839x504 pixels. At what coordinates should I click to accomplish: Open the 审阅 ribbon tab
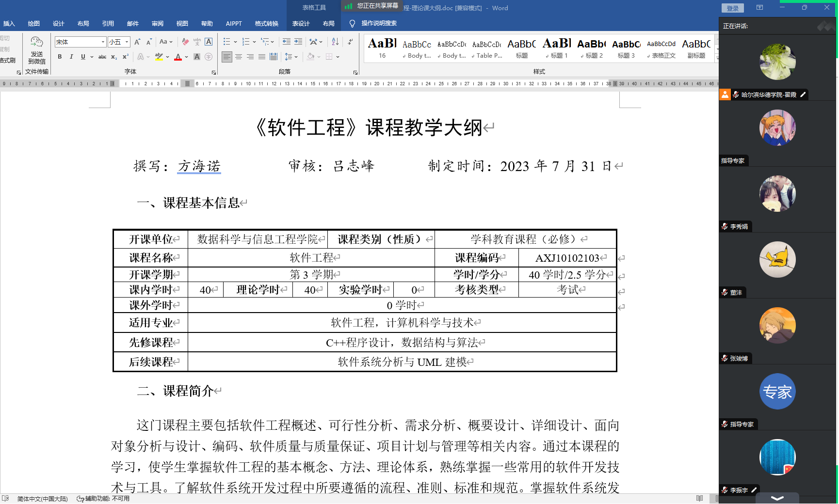pyautogui.click(x=158, y=23)
